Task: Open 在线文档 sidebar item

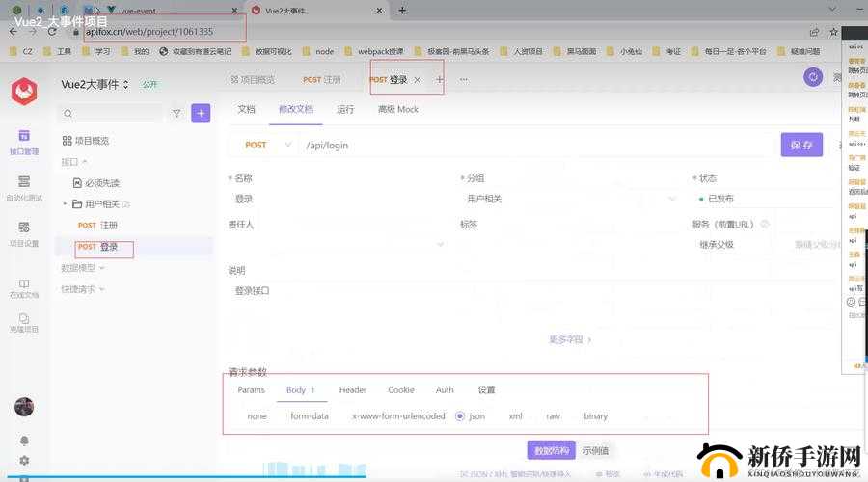Action: point(24,288)
